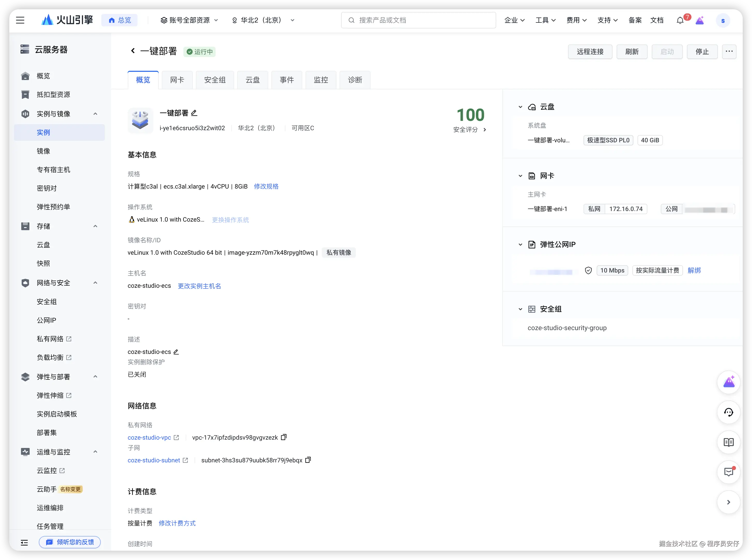752x560 pixels.
Task: Focus the product search field
Action: 418,20
